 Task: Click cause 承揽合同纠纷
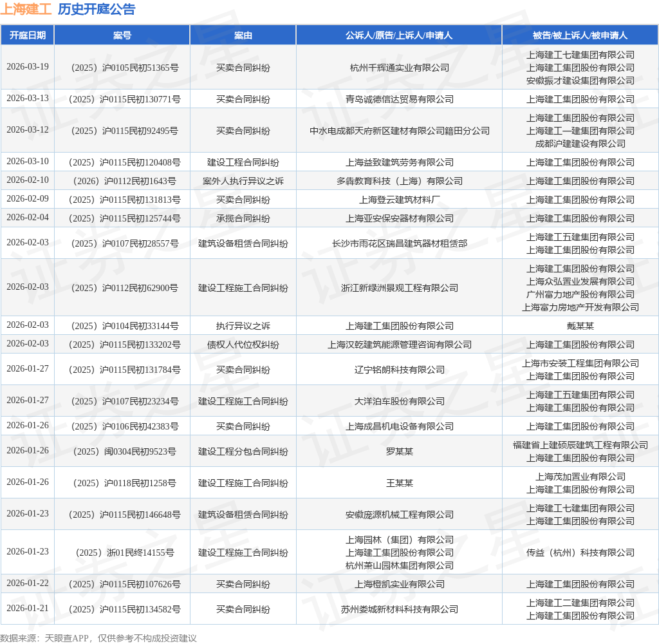[x=243, y=218]
